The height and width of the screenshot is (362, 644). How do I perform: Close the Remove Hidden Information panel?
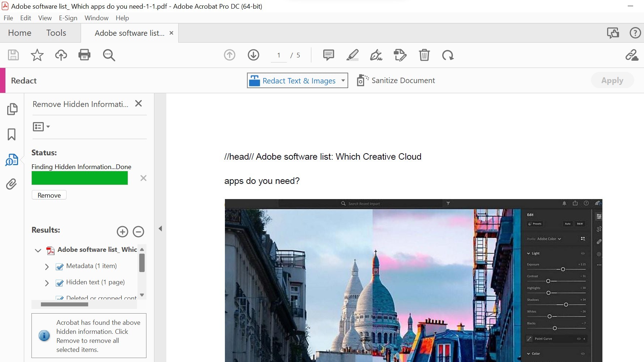138,104
